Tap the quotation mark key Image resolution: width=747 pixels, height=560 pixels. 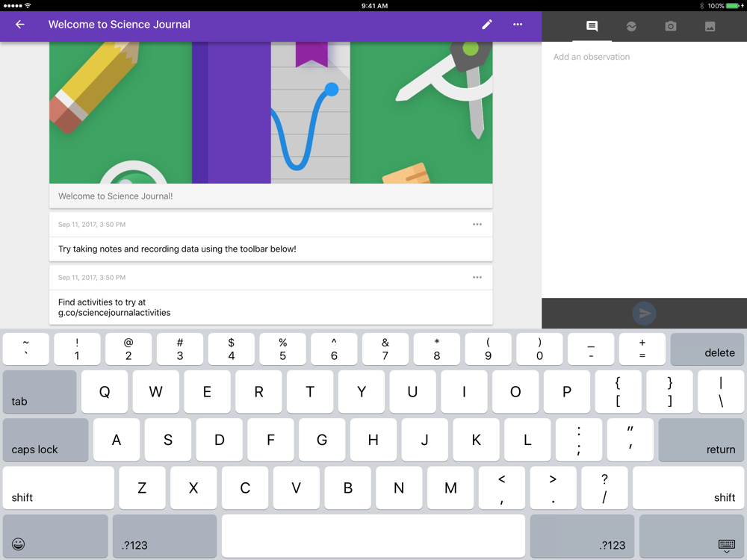[x=630, y=440]
